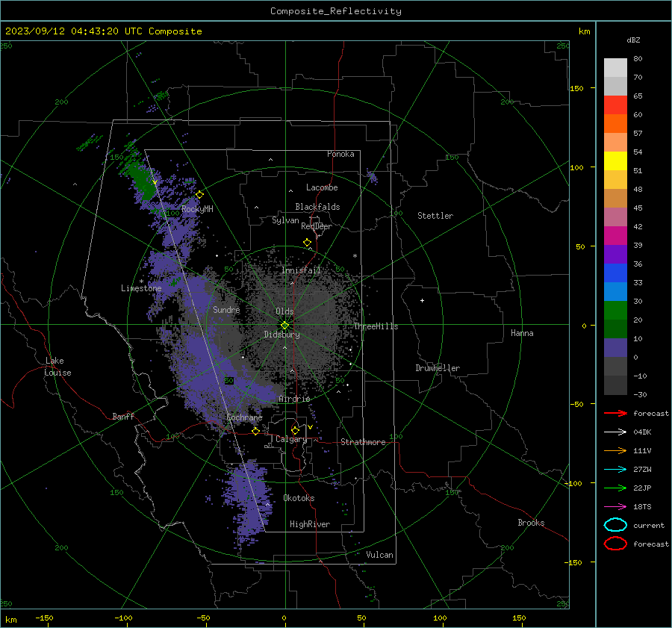Click the 18TS legend text
This screenshot has width=672, height=628.
642,507
